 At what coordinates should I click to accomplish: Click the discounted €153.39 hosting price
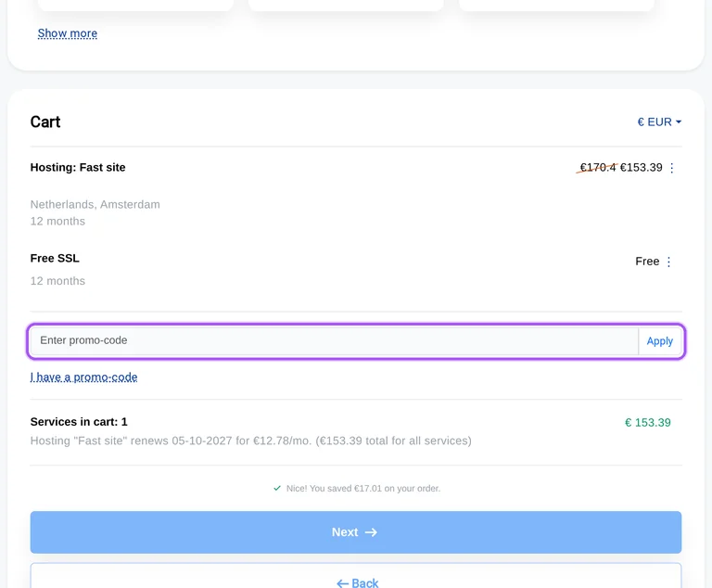642,168
